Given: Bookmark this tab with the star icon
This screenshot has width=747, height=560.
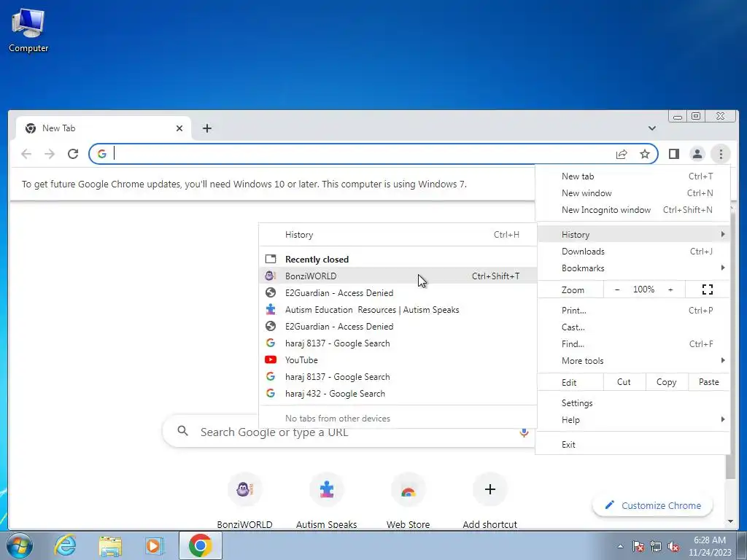Looking at the screenshot, I should coord(645,154).
